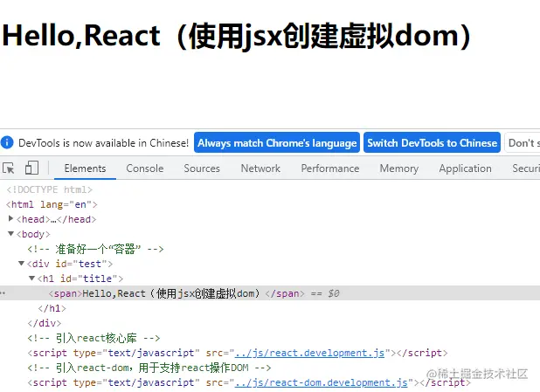Click the blue info icon in notification bar
This screenshot has height=392, width=540.
7,142
